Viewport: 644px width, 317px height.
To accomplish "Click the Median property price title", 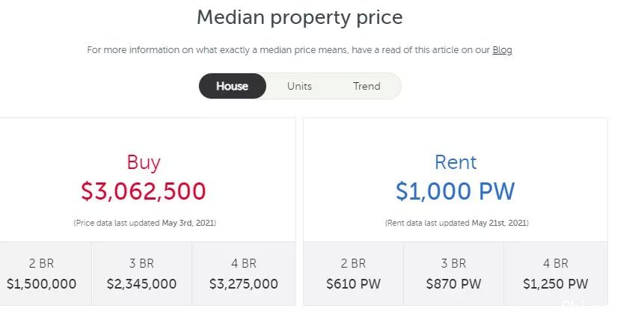I will pyautogui.click(x=299, y=18).
